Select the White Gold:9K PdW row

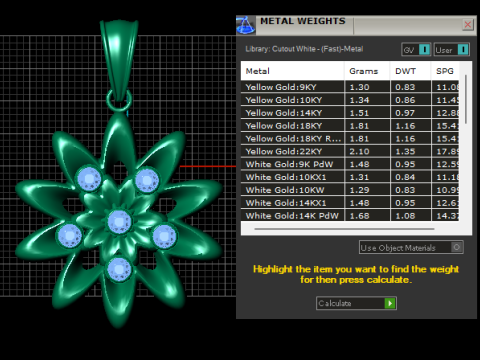[350, 164]
